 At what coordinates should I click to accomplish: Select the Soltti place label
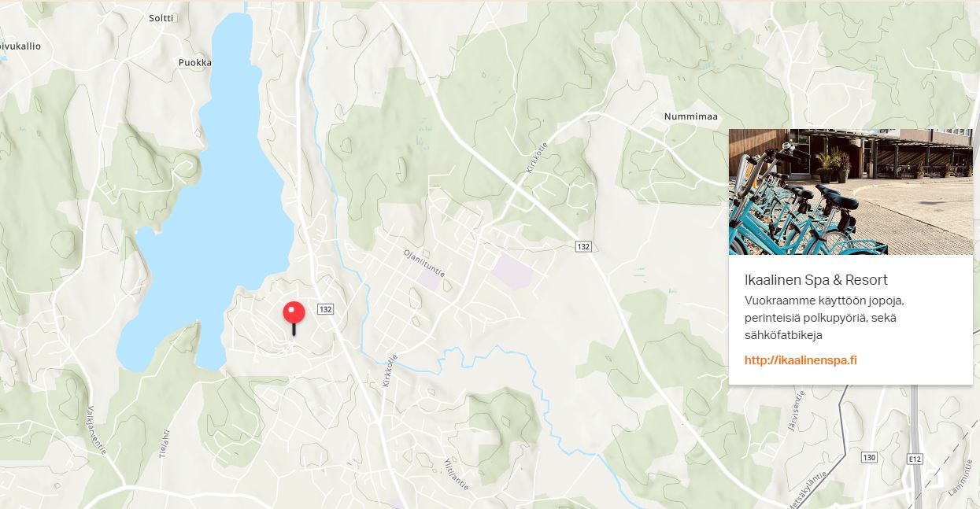point(161,17)
